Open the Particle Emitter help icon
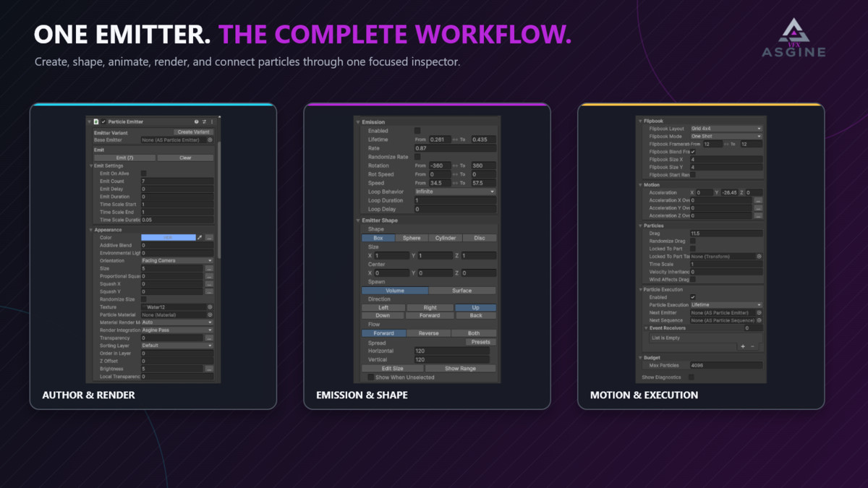This screenshot has height=488, width=868. (x=196, y=121)
